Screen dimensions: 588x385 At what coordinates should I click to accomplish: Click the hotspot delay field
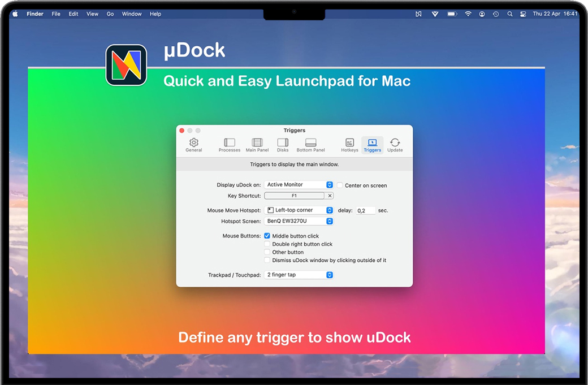[x=365, y=211]
